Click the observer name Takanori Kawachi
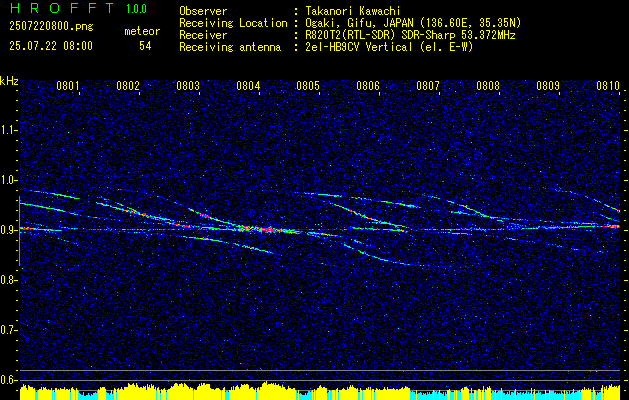The image size is (629, 400). 352,11
